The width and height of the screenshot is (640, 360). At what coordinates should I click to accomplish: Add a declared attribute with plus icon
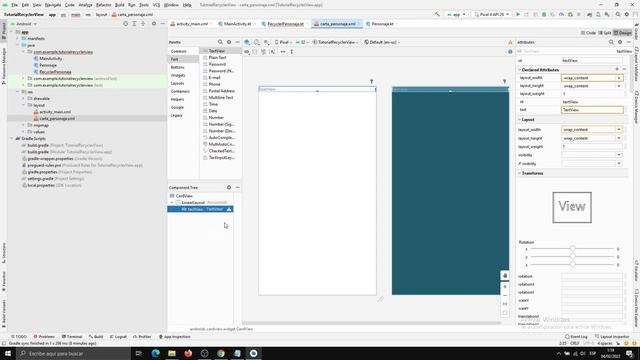click(617, 69)
